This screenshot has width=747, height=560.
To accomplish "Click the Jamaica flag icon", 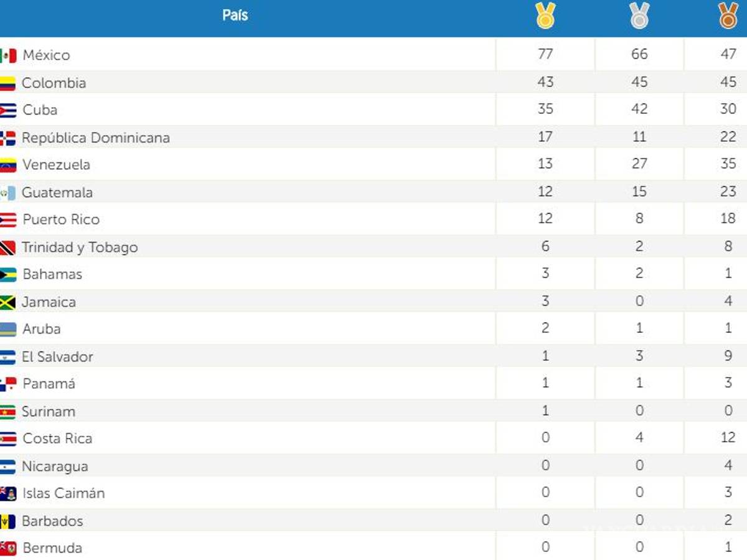I will (x=7, y=301).
